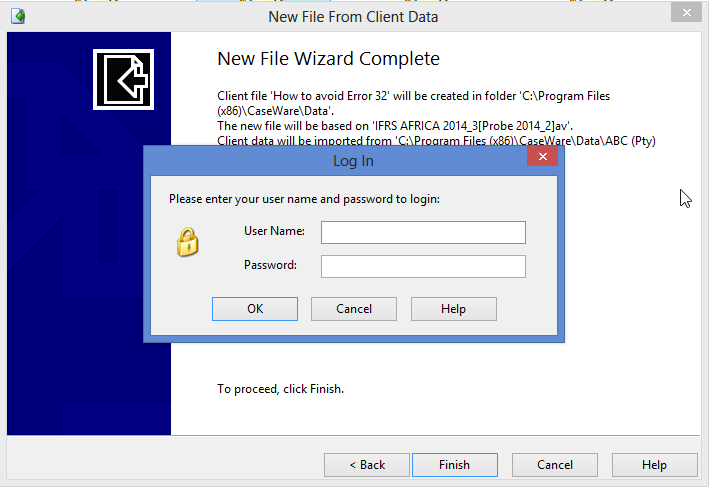This screenshot has height=488, width=710.
Task: Click the "User Name:" label
Action: click(274, 232)
